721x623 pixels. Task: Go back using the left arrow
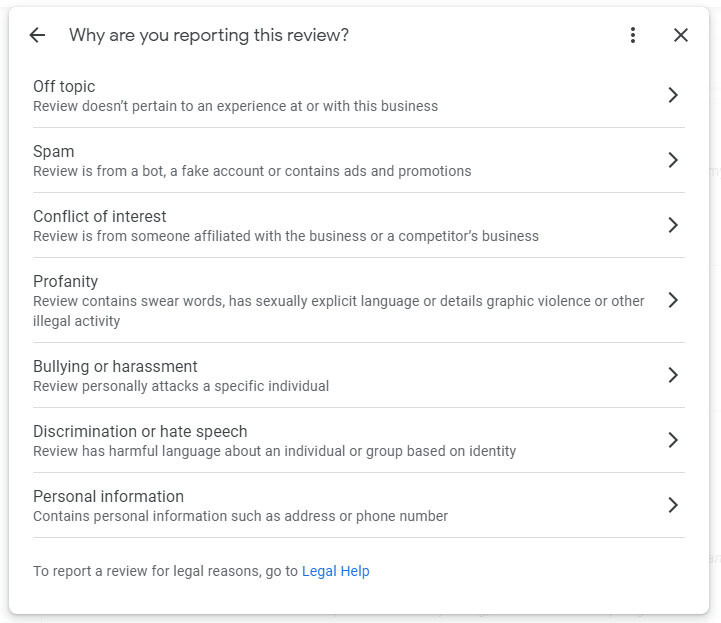37,35
